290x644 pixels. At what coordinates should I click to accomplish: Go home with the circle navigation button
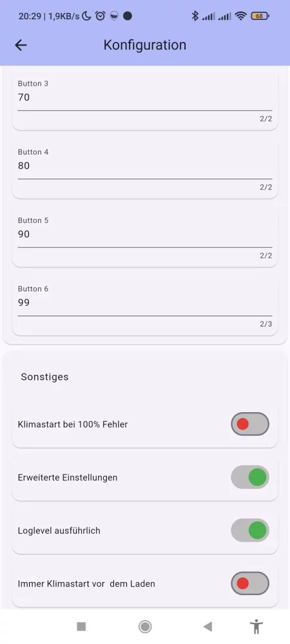coord(145,627)
